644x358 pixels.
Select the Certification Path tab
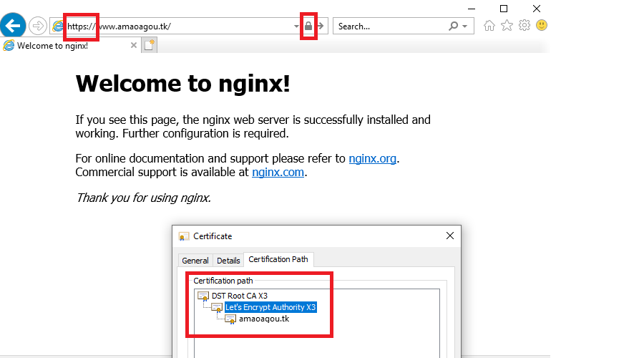278,259
